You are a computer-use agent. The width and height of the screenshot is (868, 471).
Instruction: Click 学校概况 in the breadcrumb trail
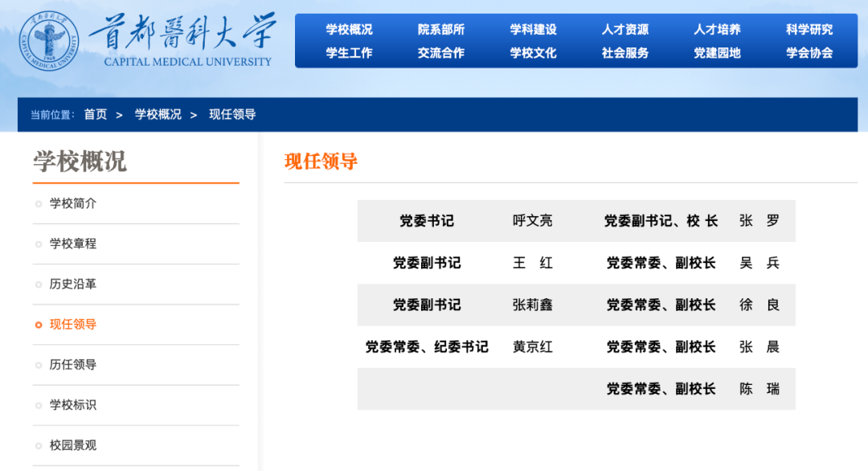click(x=158, y=113)
